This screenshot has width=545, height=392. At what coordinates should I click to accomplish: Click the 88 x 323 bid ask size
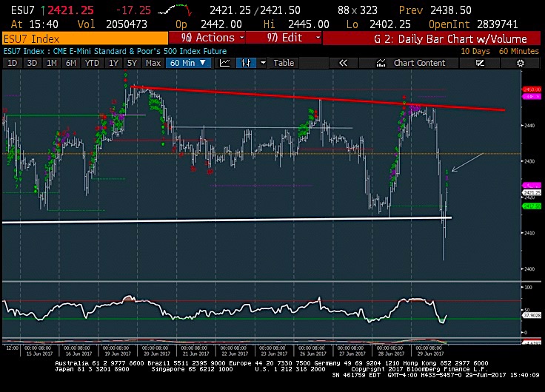[x=358, y=10]
